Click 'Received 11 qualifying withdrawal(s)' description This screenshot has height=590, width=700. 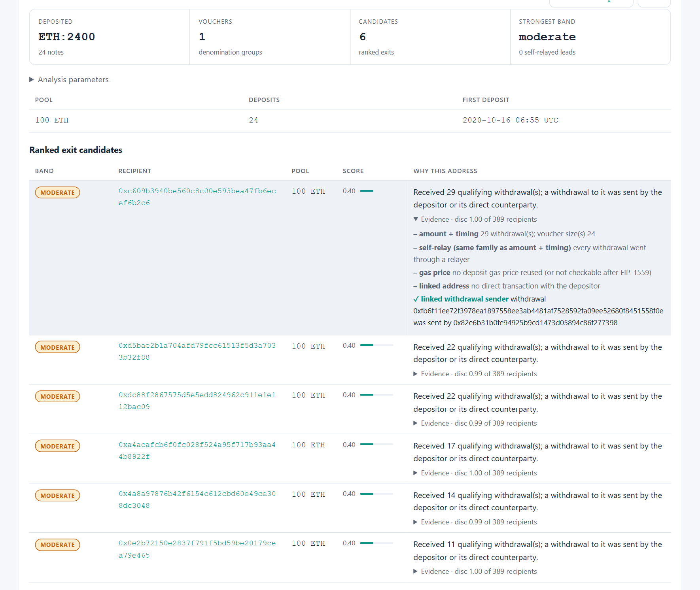click(537, 550)
